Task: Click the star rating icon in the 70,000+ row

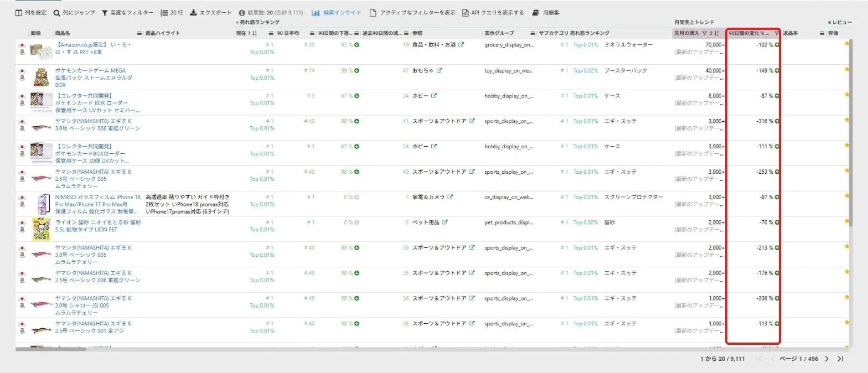Action: [846, 44]
